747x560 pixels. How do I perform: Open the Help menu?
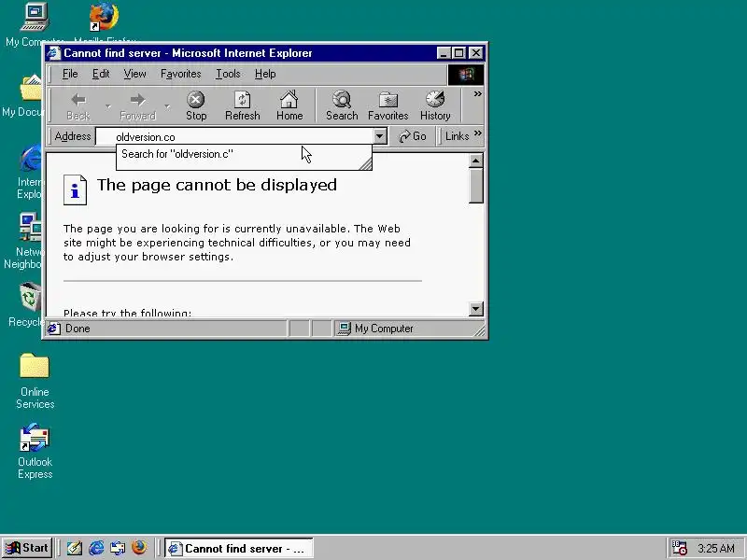click(265, 74)
